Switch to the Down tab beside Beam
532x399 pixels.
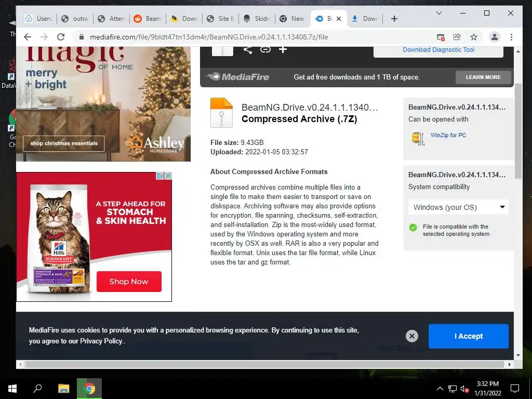coord(184,19)
